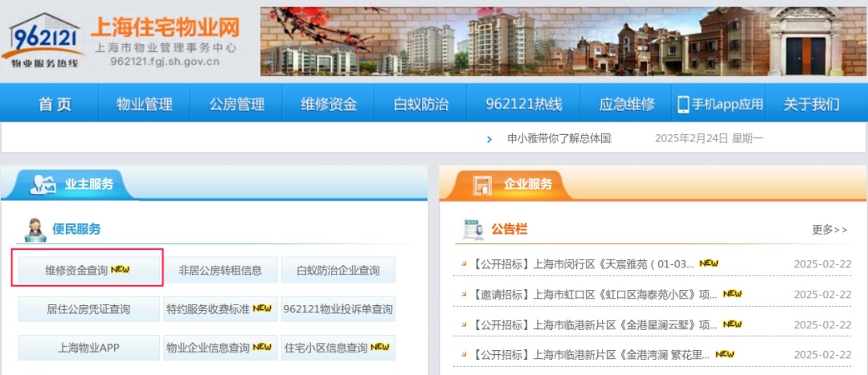Click the 公告栏 notice board icon

[473, 230]
